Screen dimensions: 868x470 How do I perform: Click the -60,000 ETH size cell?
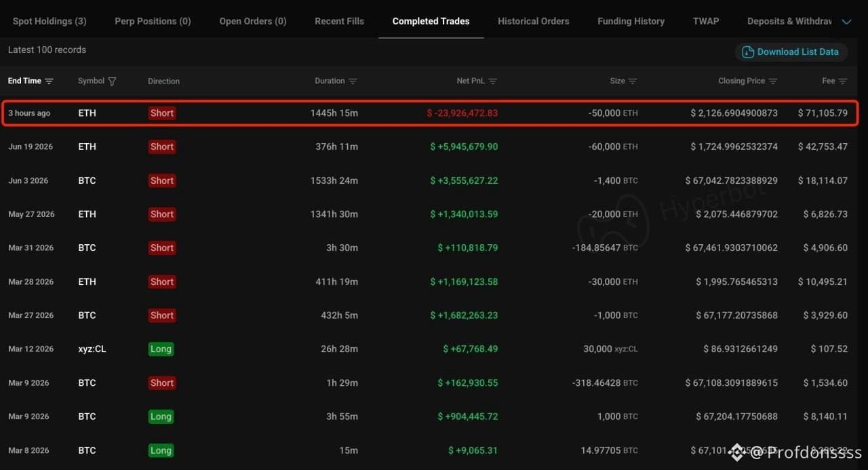click(613, 146)
